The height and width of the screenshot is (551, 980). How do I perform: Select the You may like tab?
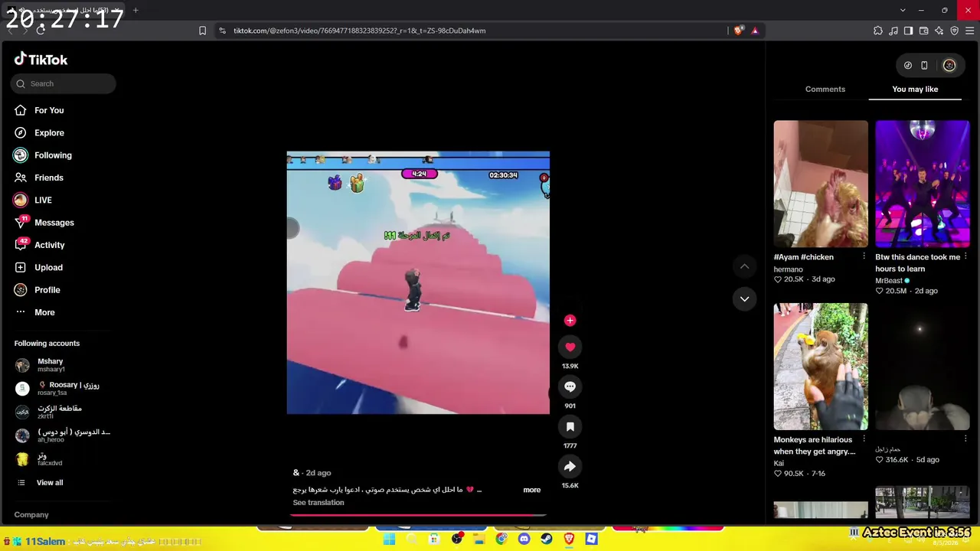coord(915,90)
